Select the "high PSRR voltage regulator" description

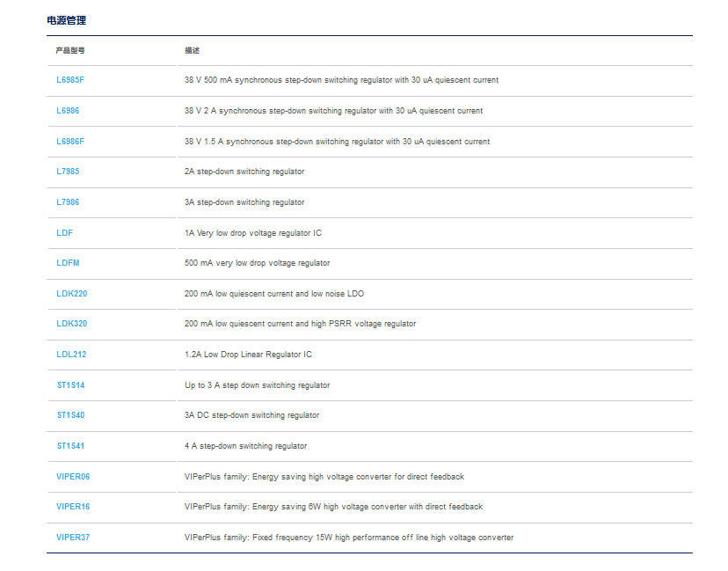(301, 324)
